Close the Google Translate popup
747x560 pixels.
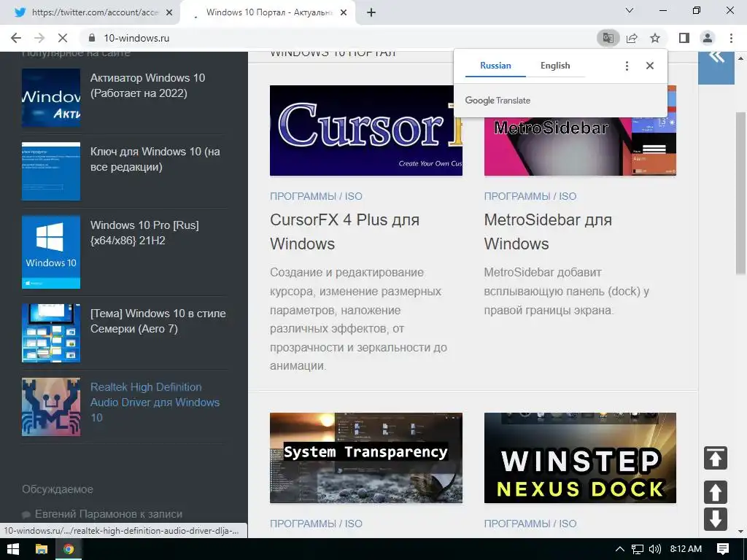click(650, 66)
